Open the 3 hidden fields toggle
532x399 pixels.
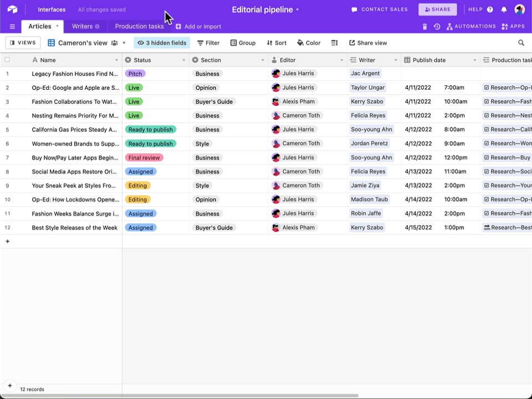162,43
